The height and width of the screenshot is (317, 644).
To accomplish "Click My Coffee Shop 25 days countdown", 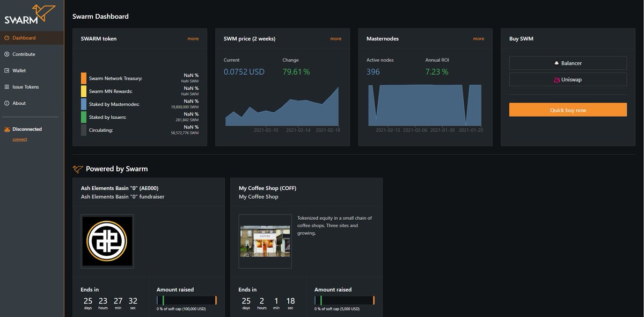I will pyautogui.click(x=246, y=303).
